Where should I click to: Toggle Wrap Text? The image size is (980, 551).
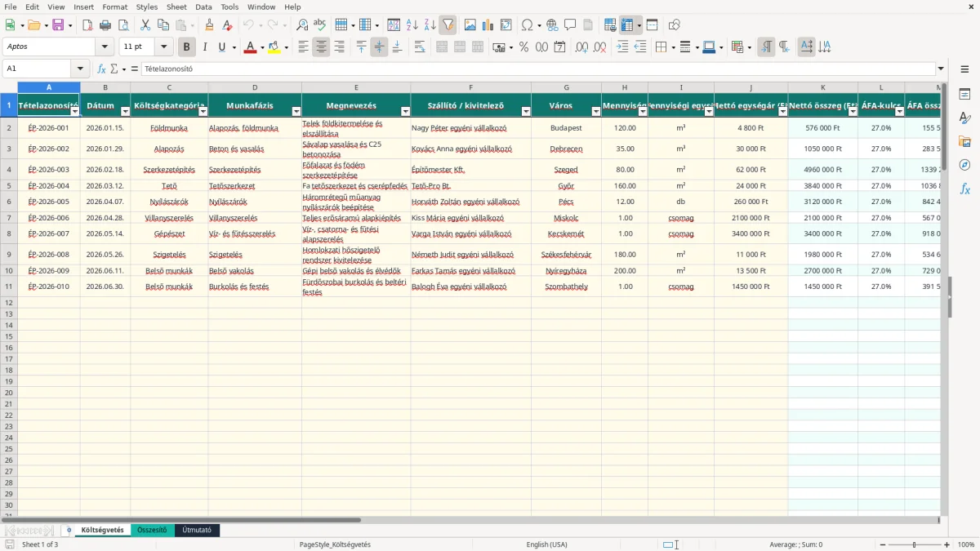(420, 47)
